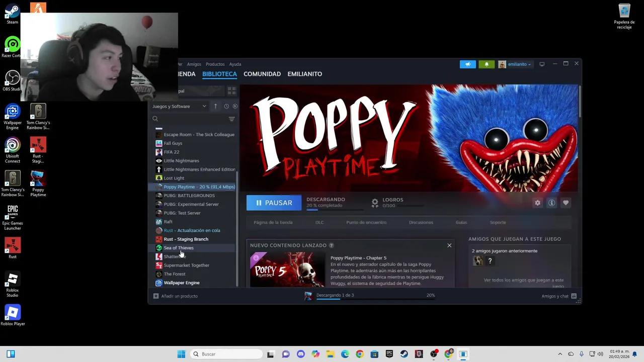
Task: Click the library sort arrow icon
Action: (215, 107)
